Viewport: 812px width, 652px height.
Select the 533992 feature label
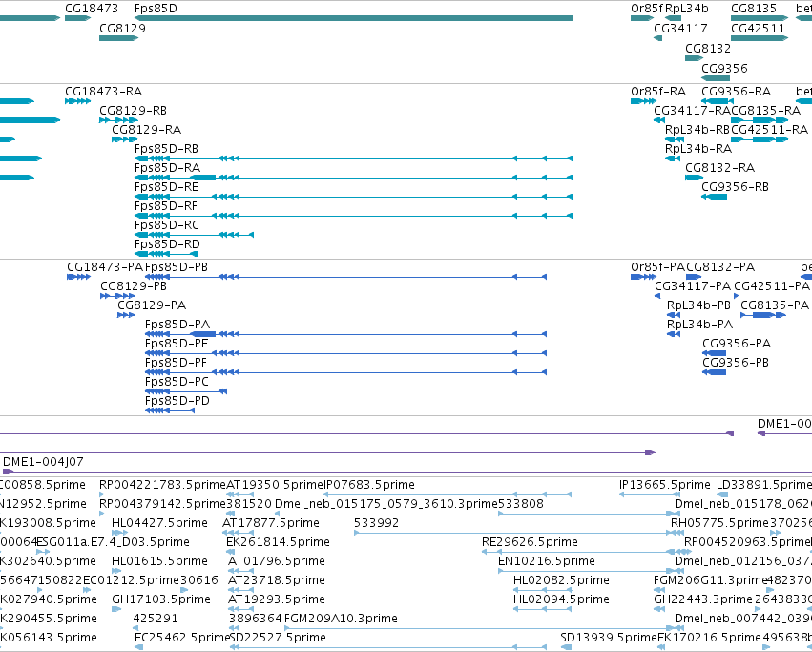[376, 523]
